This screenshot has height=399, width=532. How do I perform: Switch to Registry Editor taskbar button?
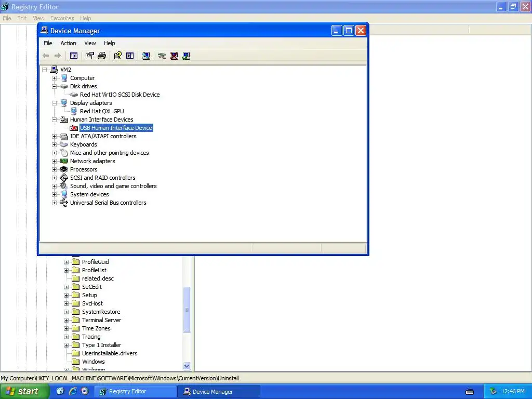pos(135,392)
